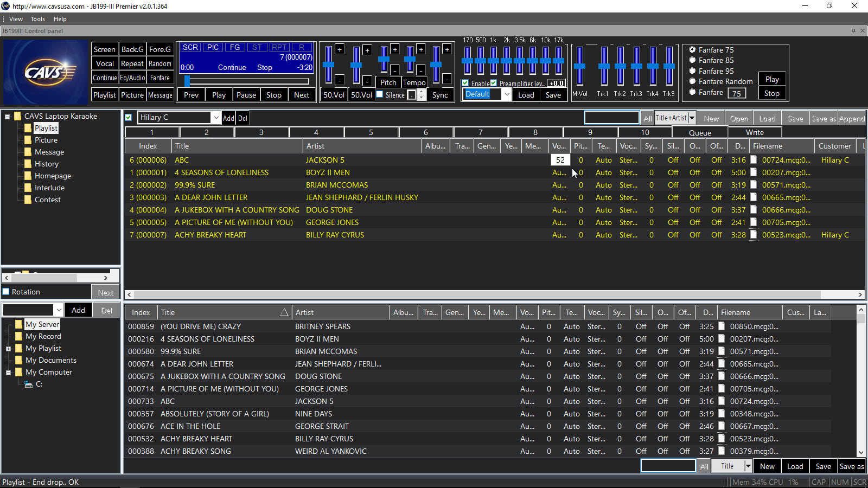
Task: Click the plus button to raise Tempo
Action: pyautogui.click(x=421, y=49)
